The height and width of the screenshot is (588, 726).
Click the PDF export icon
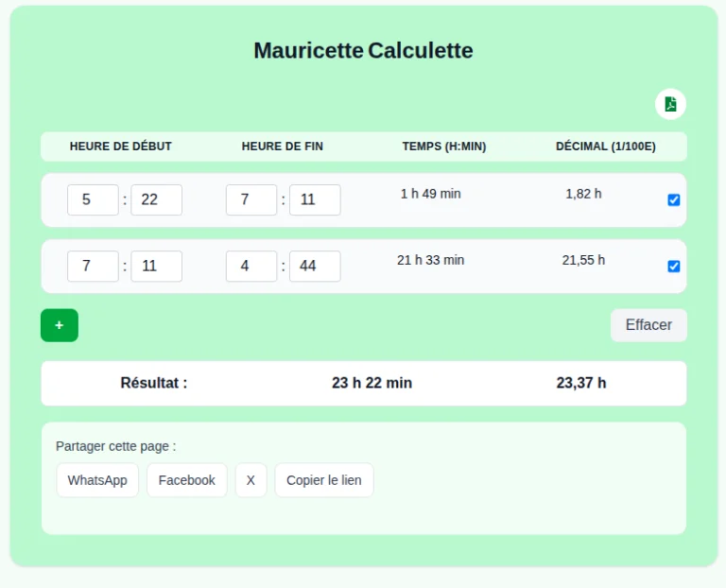point(670,104)
